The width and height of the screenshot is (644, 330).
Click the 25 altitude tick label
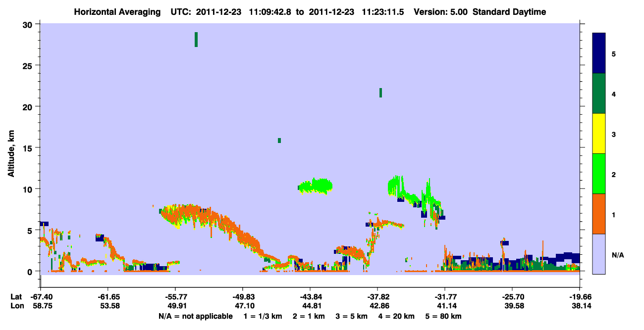29,65
